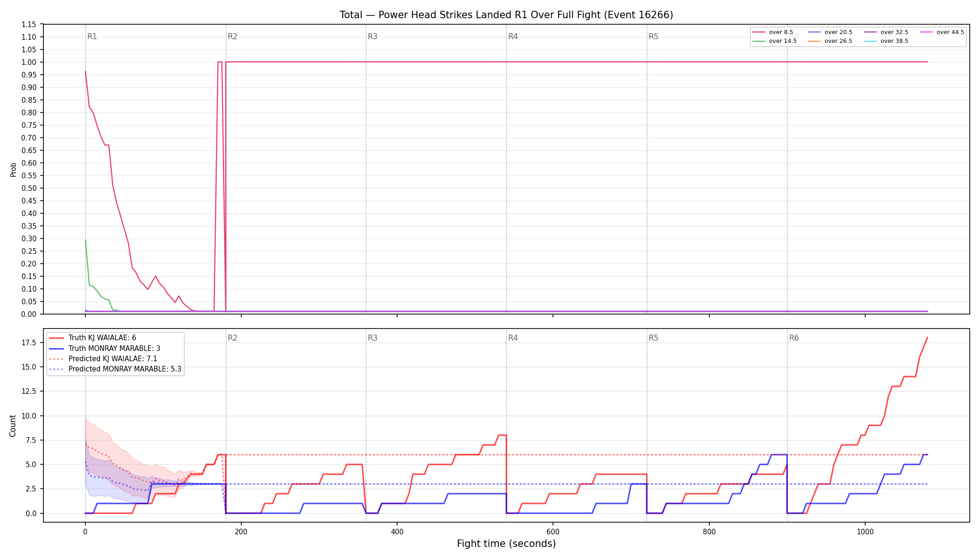Click the 15.0 tick on the Count axis
Viewport: 980px width, 560px height.
coord(29,367)
